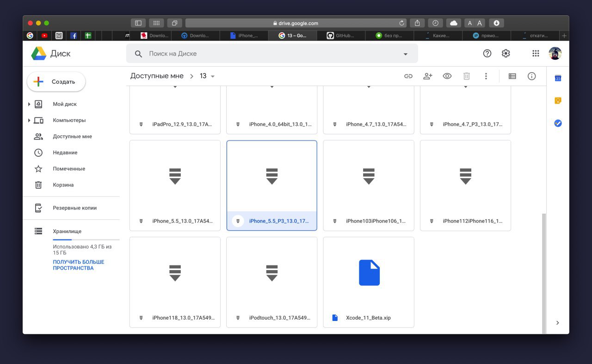Open Недавние in sidebar
The width and height of the screenshot is (592, 364).
65,153
